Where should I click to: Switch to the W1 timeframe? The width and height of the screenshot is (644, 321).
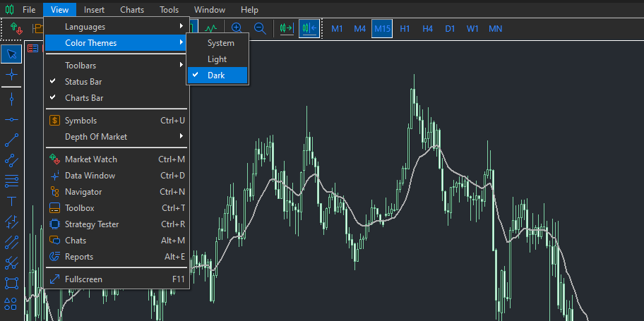[x=472, y=29]
